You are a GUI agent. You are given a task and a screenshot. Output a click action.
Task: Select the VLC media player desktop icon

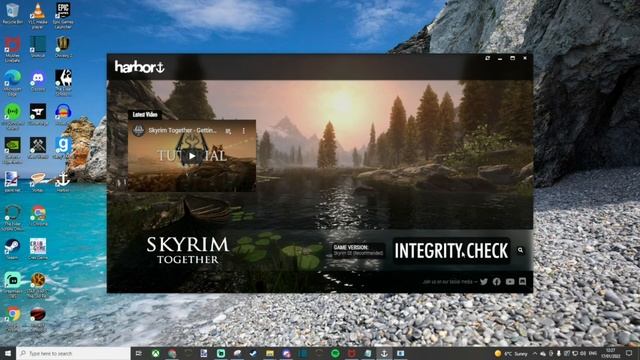[x=38, y=16]
